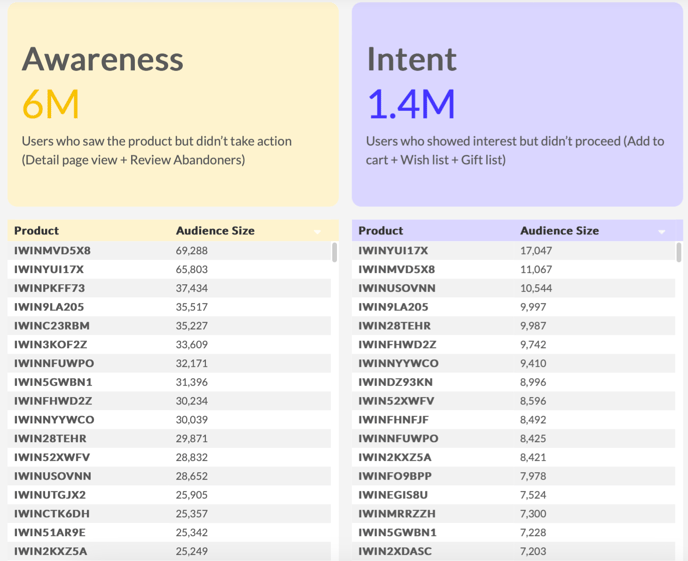Click product IWINPKFF73 in Awareness list

pos(50,288)
